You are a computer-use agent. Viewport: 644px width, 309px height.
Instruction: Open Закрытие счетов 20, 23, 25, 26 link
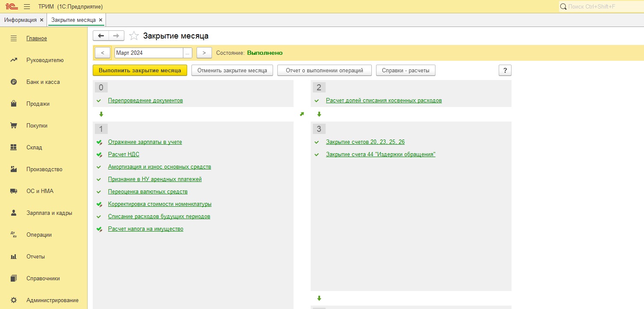click(x=365, y=142)
